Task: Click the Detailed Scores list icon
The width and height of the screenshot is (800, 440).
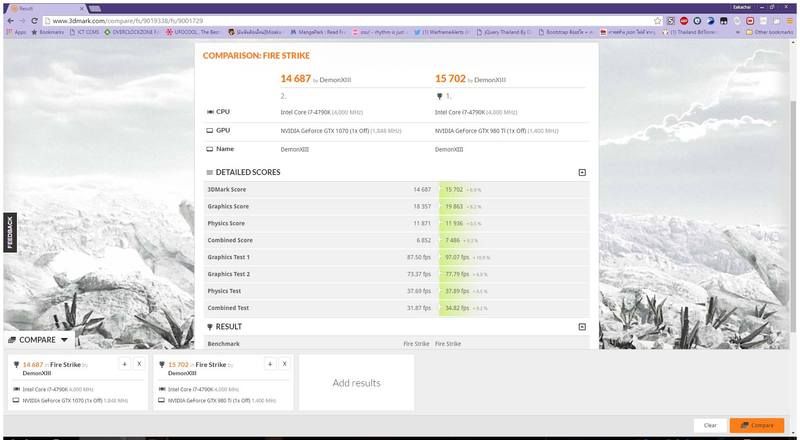Action: [x=210, y=173]
